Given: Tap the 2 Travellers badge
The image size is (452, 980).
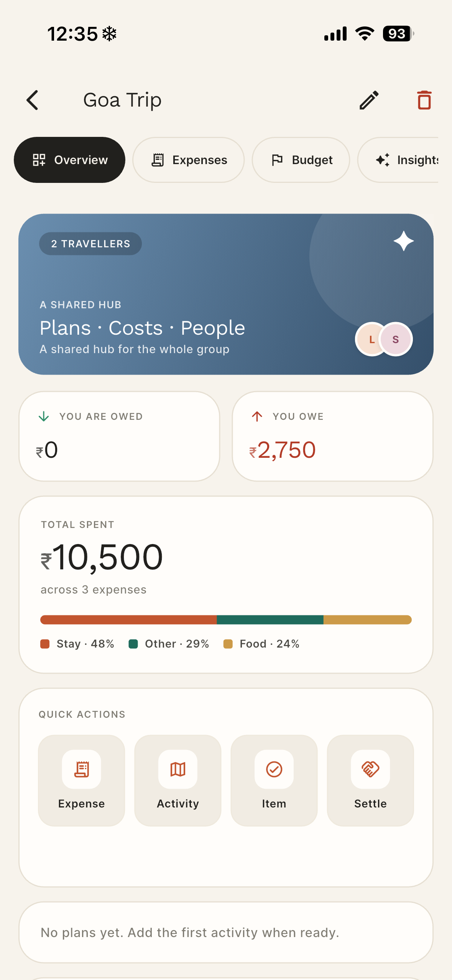Looking at the screenshot, I should tap(90, 243).
